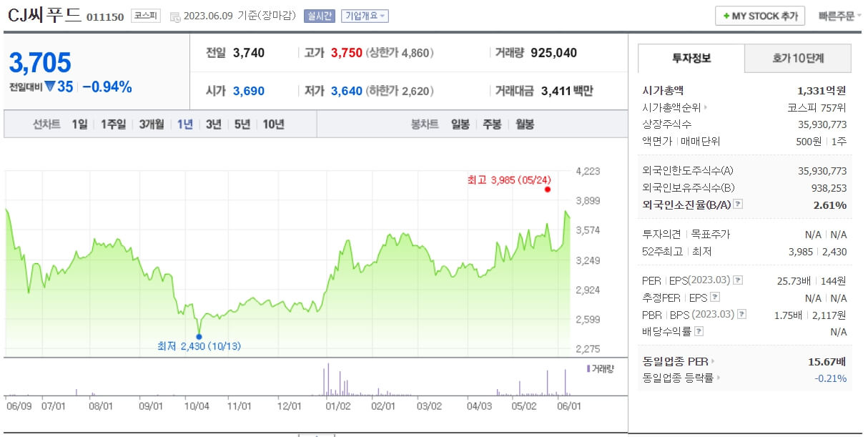This screenshot has height=437, width=868.
Task: Expand the 시가총액순위 arrow
Action: (706, 108)
